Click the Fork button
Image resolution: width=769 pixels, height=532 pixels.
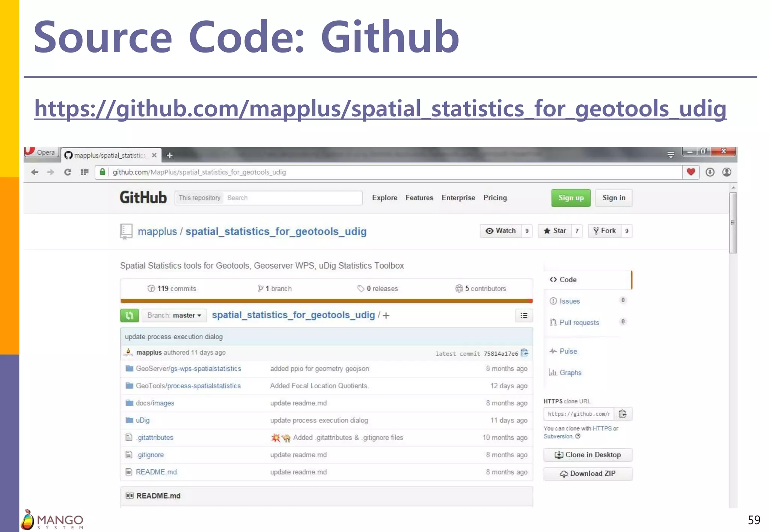605,231
